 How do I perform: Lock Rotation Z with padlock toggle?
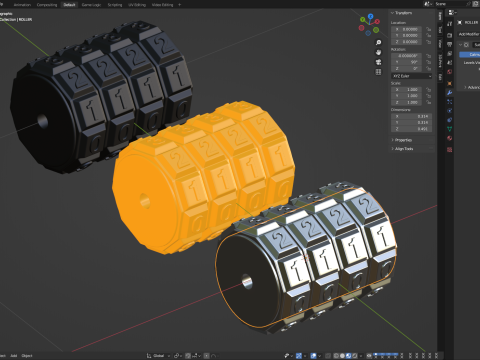tap(428, 68)
